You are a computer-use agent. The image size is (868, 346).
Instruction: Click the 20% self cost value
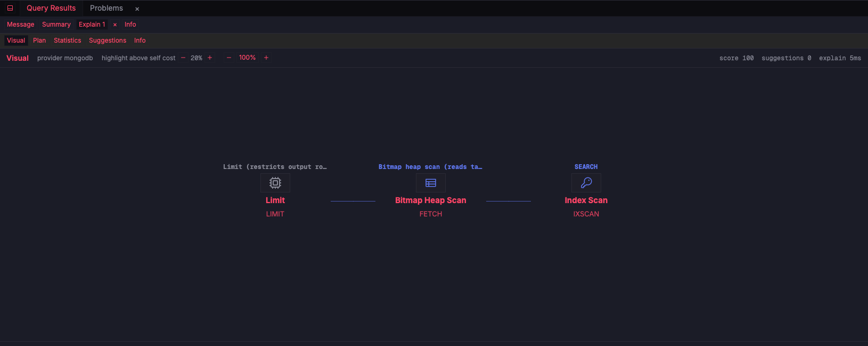(196, 58)
